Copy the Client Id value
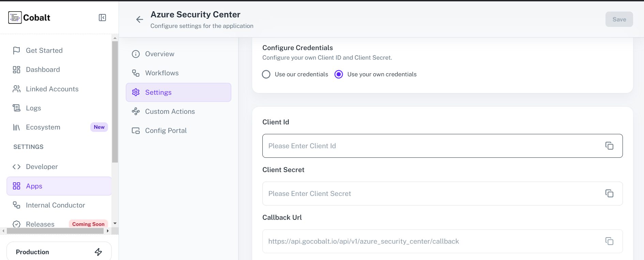Screen dimensions: 644x260 click(x=609, y=146)
